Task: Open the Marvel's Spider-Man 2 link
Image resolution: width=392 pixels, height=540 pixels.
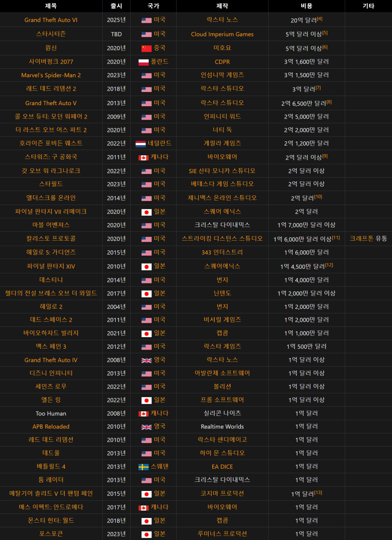Action: pos(51,75)
